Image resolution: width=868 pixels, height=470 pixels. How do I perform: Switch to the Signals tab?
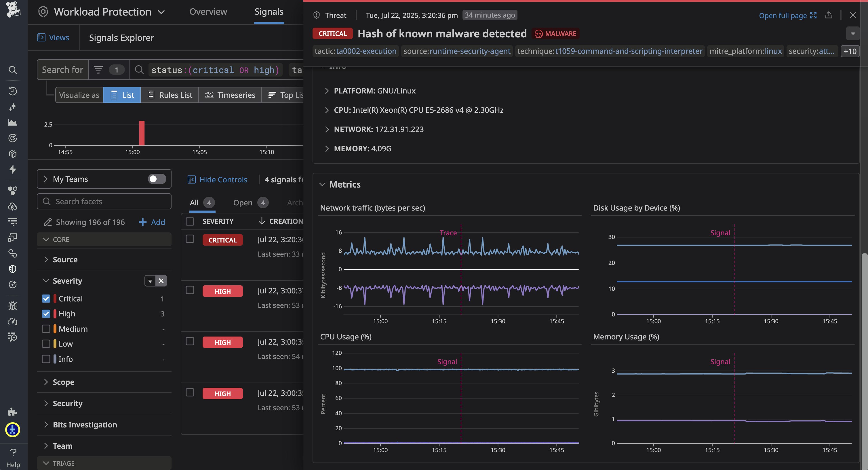coord(269,12)
